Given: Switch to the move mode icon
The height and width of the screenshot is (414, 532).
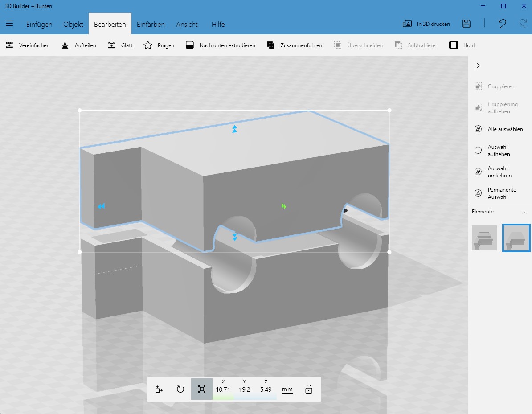Looking at the screenshot, I should pos(158,389).
